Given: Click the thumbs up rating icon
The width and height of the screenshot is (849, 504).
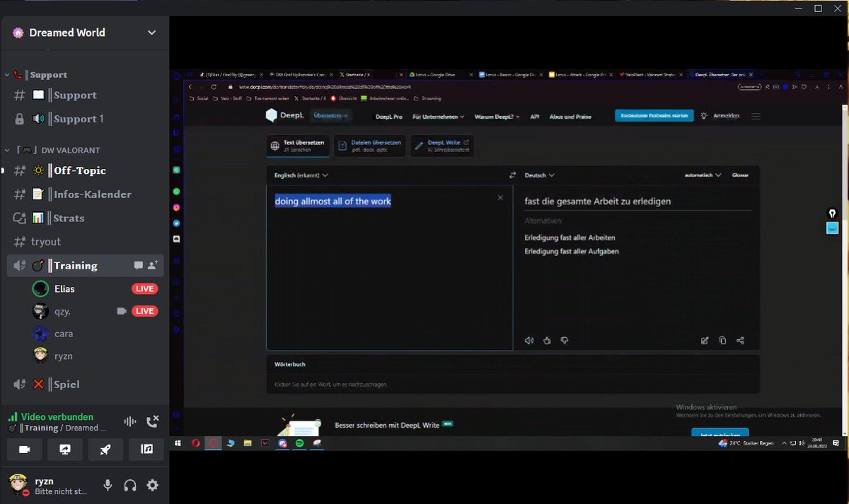Looking at the screenshot, I should [547, 340].
